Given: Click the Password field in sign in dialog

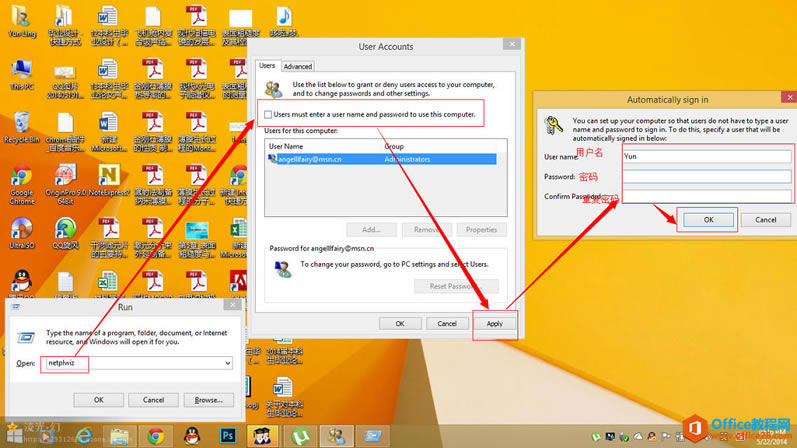Looking at the screenshot, I should 707,176.
